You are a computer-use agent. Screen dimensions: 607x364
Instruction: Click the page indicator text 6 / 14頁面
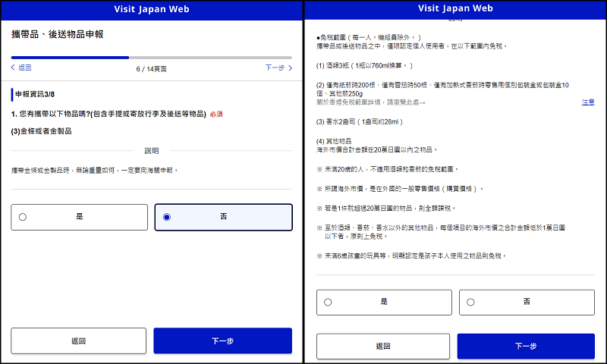pos(151,69)
